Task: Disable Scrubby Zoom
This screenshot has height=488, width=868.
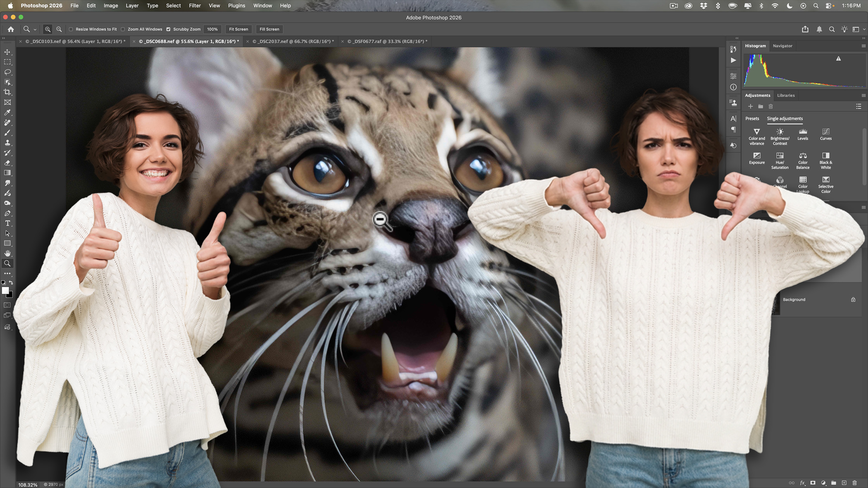Action: click(169, 29)
